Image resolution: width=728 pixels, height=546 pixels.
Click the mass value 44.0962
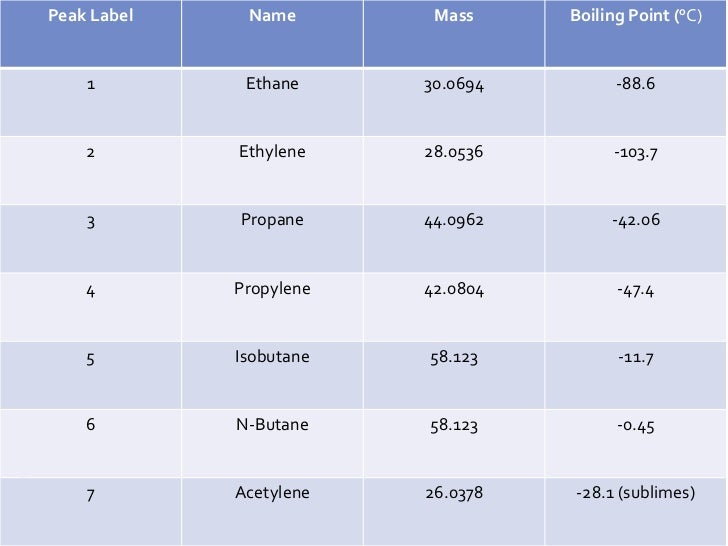coord(454,221)
